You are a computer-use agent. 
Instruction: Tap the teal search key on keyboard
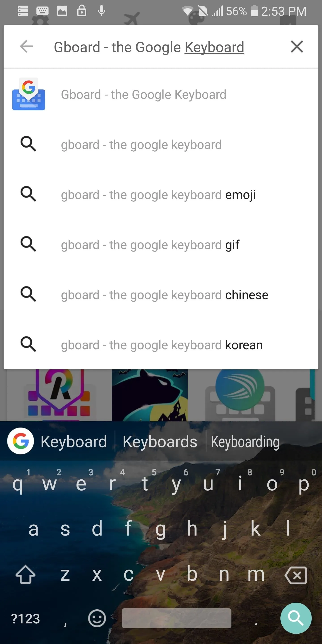(296, 618)
